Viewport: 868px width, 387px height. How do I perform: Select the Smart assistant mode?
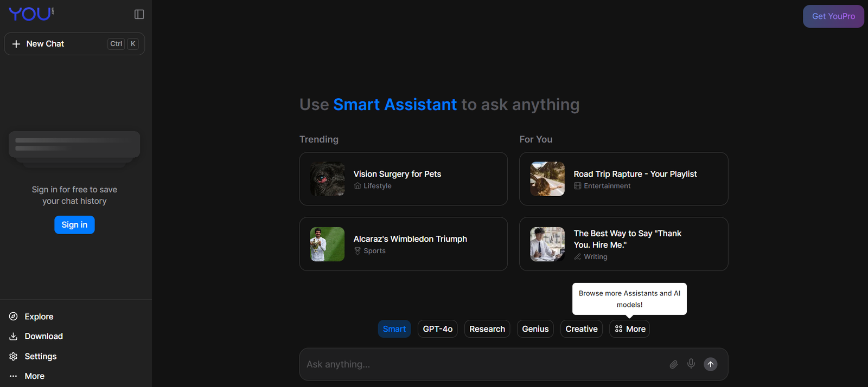(x=394, y=329)
